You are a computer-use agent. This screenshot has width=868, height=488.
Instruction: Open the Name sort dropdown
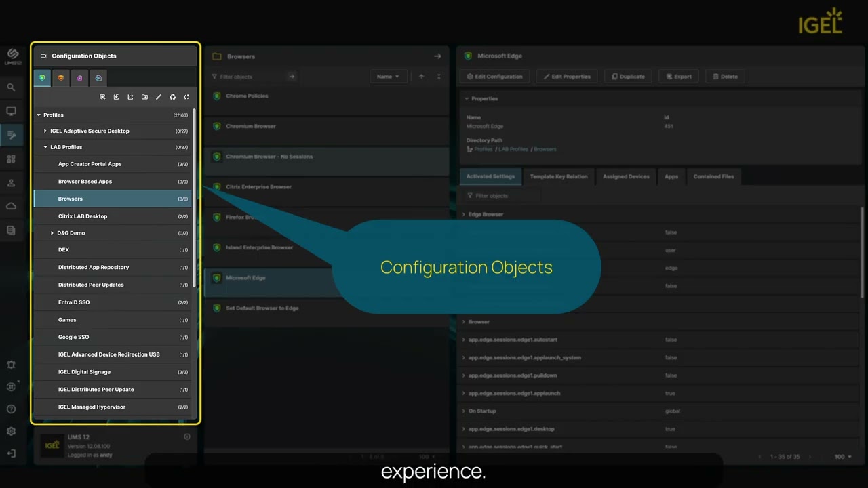pos(389,77)
